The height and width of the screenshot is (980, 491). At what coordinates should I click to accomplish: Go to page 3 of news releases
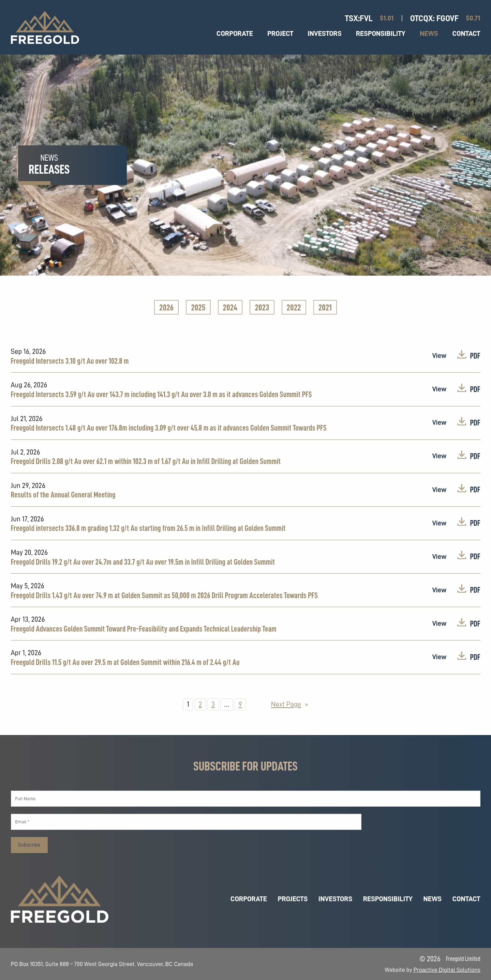(213, 704)
